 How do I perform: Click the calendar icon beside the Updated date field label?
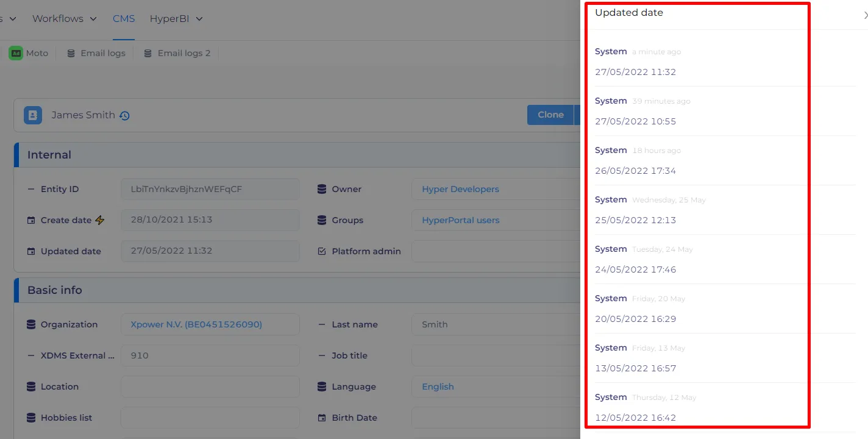click(x=31, y=251)
